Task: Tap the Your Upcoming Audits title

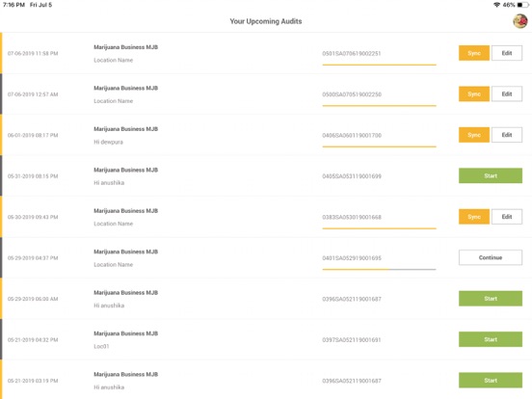Action: [x=266, y=21]
